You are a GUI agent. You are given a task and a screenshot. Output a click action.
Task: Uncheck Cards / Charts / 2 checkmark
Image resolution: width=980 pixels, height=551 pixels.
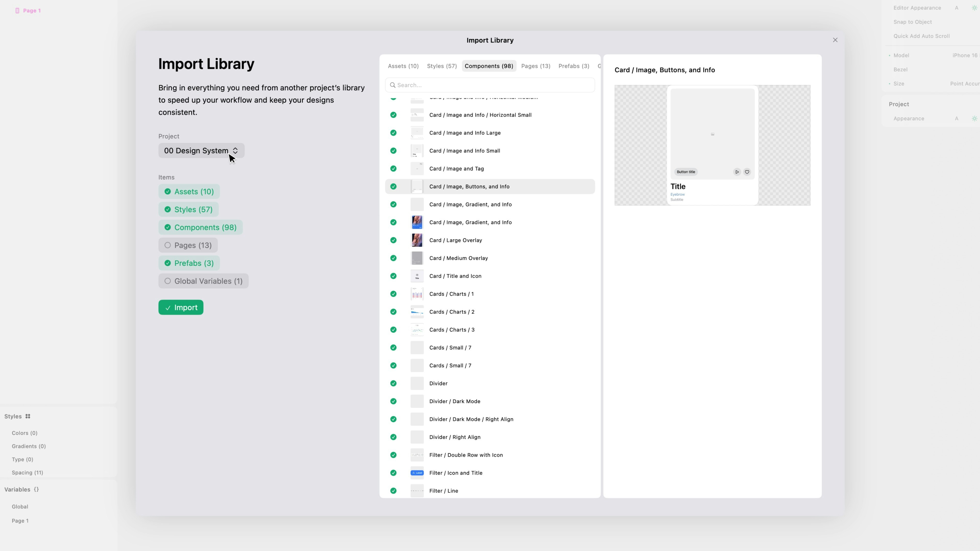(393, 312)
